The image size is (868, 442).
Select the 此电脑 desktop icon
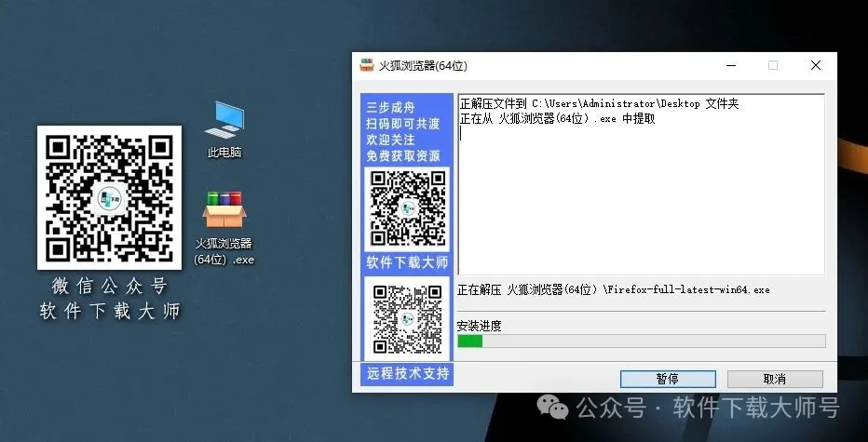224,129
